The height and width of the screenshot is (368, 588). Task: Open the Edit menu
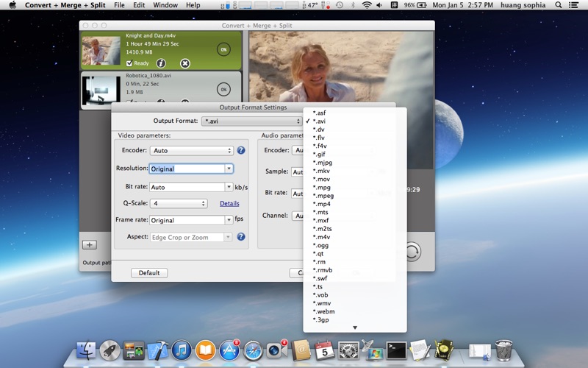[139, 5]
